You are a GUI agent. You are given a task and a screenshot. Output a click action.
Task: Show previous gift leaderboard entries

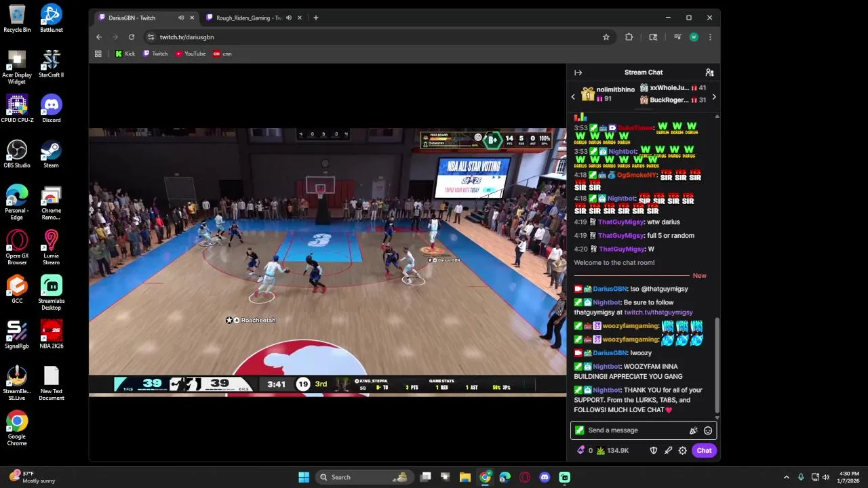[573, 97]
